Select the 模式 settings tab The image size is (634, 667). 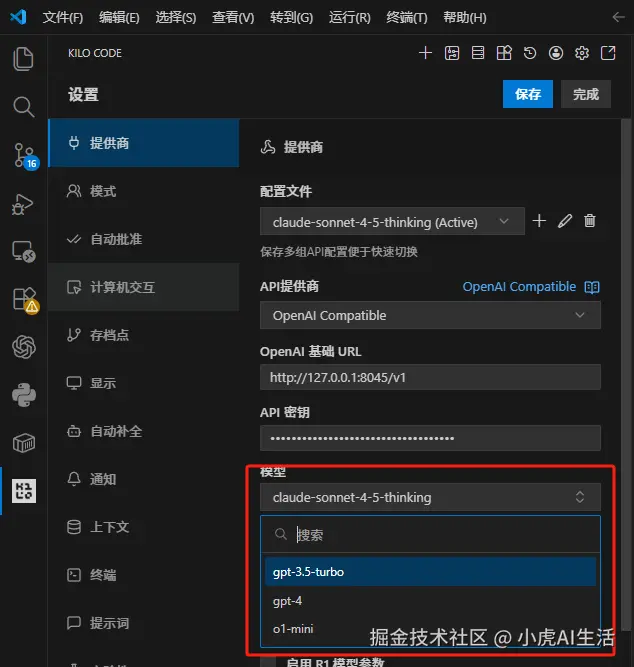coord(144,191)
